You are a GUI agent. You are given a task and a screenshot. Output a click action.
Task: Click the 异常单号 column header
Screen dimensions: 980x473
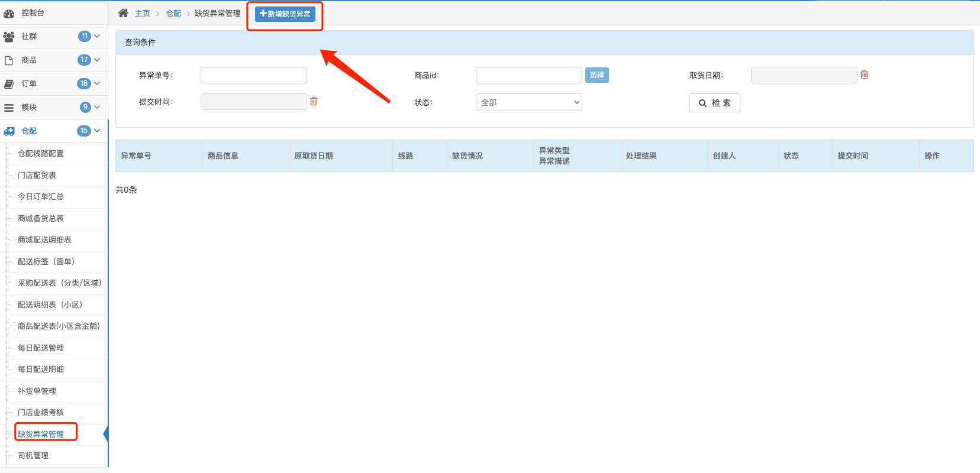click(x=159, y=155)
